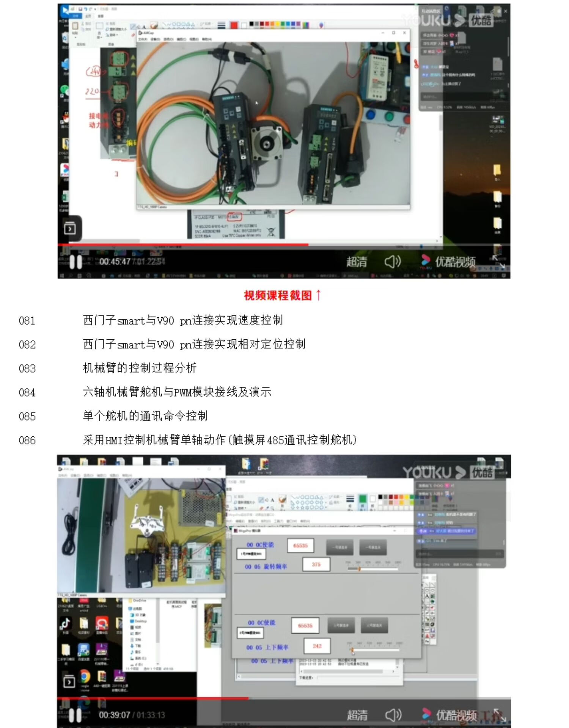569x728 pixels.
Task: Select the green color swatch in lower video's Paint
Action: point(363,499)
